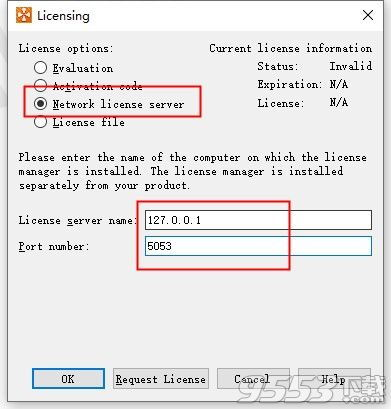Click the 'License options:' heading
391x409 pixels.
click(x=66, y=48)
